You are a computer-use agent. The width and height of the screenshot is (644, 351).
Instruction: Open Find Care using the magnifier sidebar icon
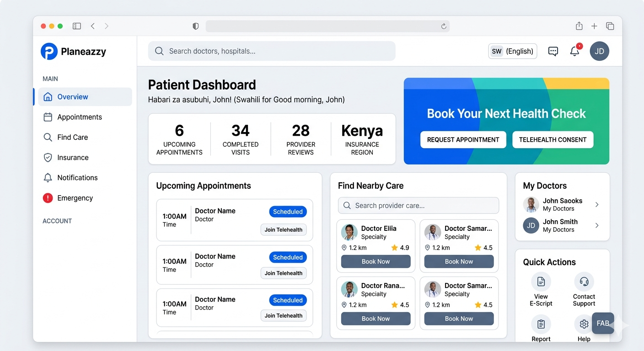47,137
